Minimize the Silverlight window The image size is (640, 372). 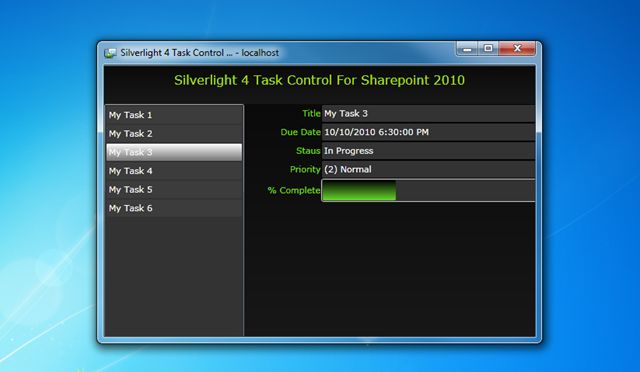[468, 49]
